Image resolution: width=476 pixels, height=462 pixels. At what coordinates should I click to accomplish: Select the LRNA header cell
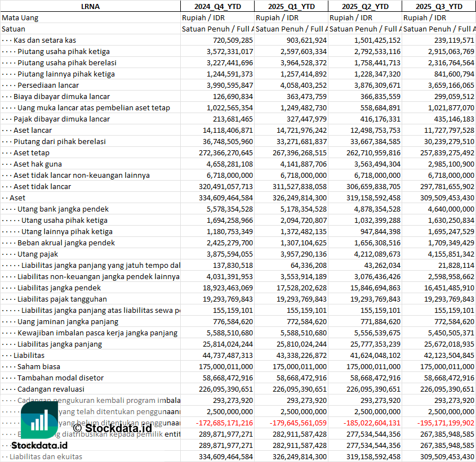click(90, 6)
